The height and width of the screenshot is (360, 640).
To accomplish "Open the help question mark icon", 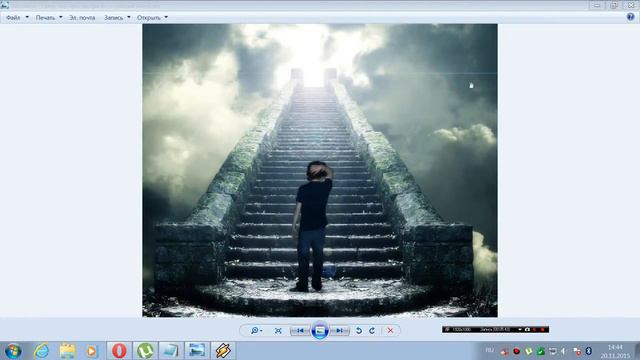I will pos(631,17).
